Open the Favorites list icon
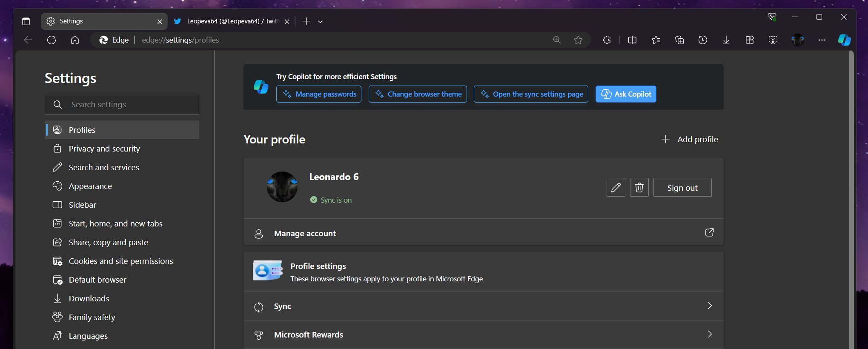The image size is (868, 349). click(656, 40)
